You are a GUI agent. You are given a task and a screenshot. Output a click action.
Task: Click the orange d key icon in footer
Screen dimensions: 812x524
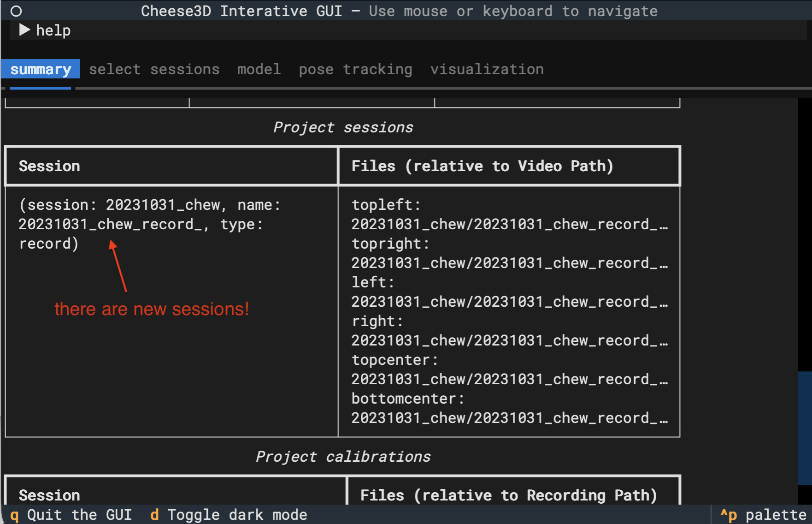point(154,514)
